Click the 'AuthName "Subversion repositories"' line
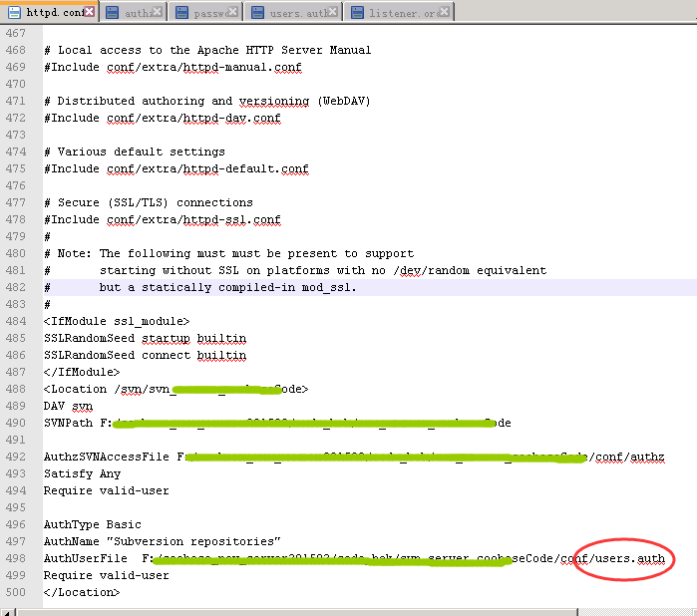697x616 pixels. click(163, 541)
